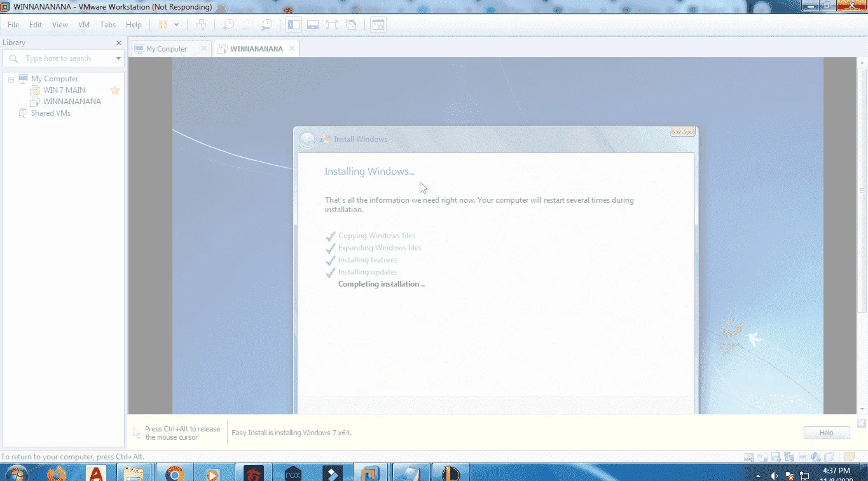Show hidden system tray icons
868x481 pixels.
pos(759,475)
